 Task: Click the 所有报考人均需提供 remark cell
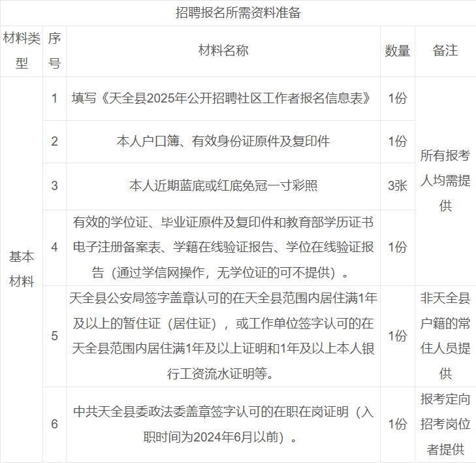click(x=445, y=181)
